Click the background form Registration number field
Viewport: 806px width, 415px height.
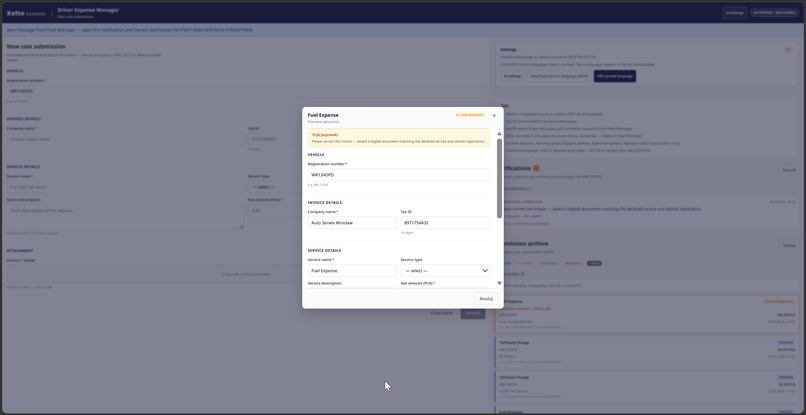(x=246, y=91)
